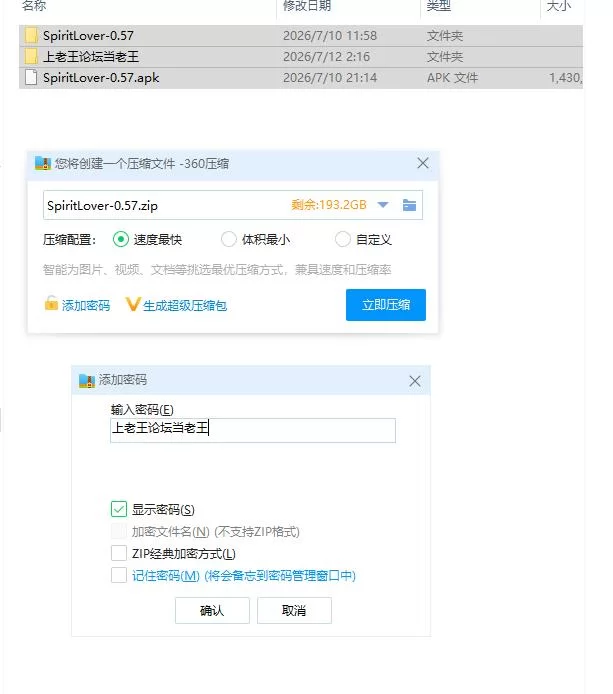Uncheck the 显示密码 checkbox
The height and width of the screenshot is (694, 613).
[x=119, y=509]
